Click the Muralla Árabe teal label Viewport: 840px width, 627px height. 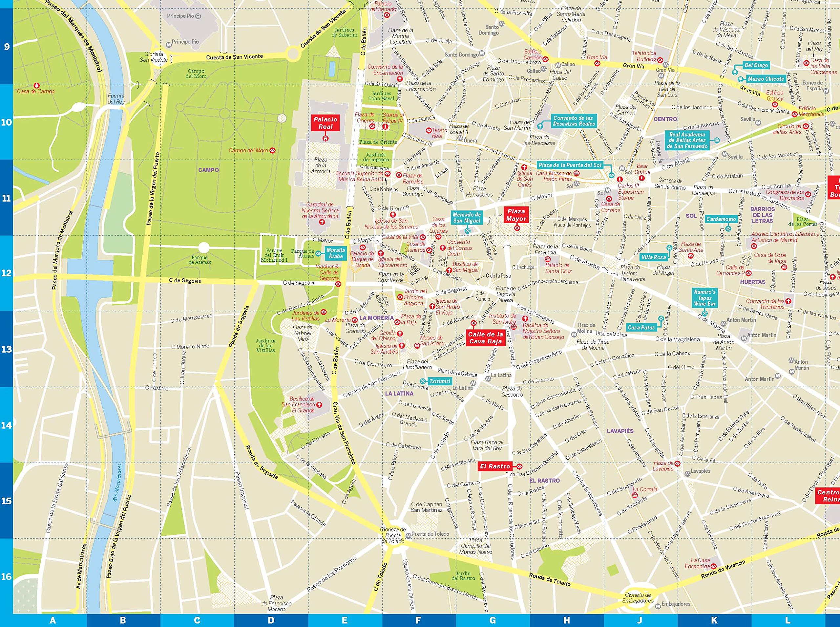point(335,253)
